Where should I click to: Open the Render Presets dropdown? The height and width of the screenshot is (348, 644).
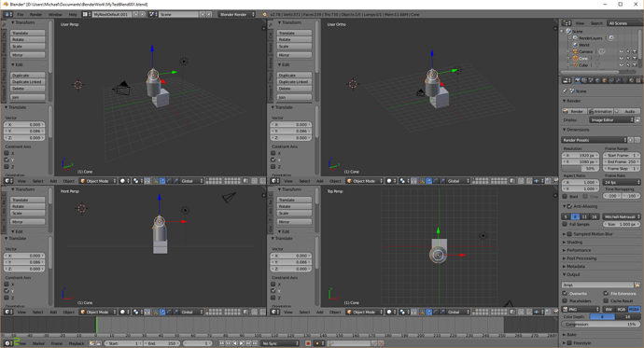[x=594, y=140]
